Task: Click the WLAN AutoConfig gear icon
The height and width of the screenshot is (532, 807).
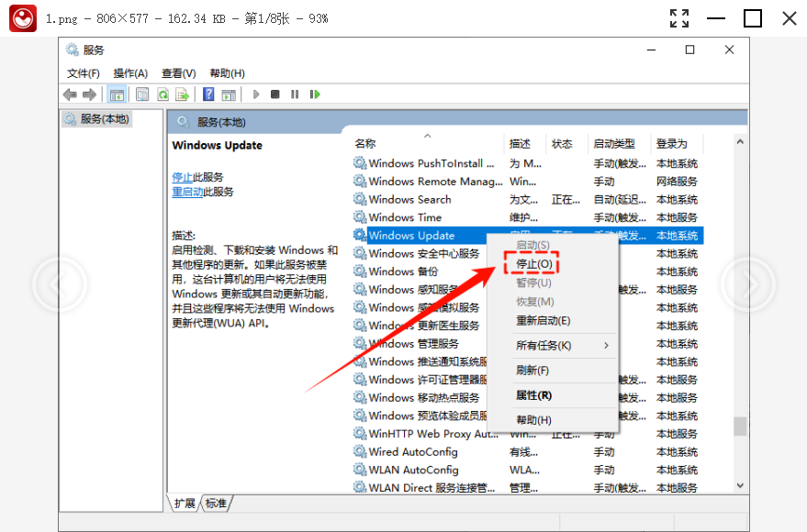Action: (360, 470)
